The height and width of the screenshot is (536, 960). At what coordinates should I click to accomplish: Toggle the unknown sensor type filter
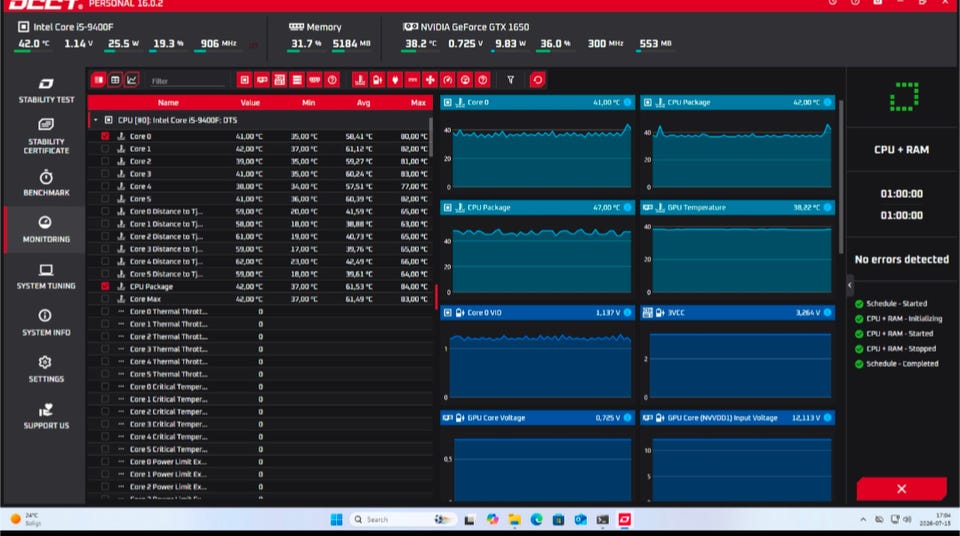482,80
